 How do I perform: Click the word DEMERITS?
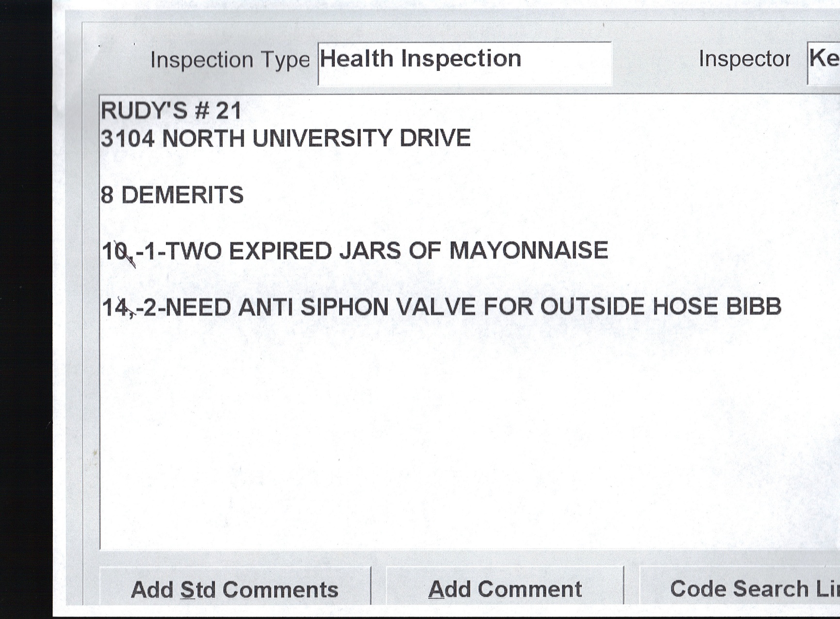coord(182,195)
